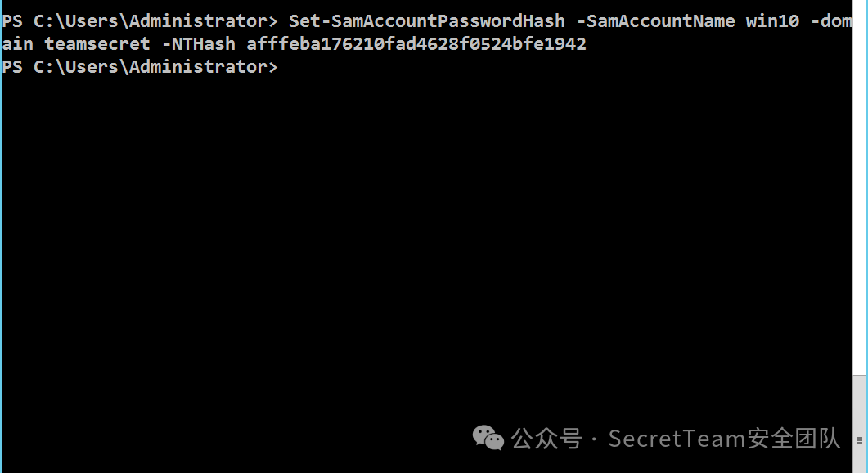Image resolution: width=868 pixels, height=473 pixels.
Task: Click the -NTHash parameter text
Action: [198, 43]
